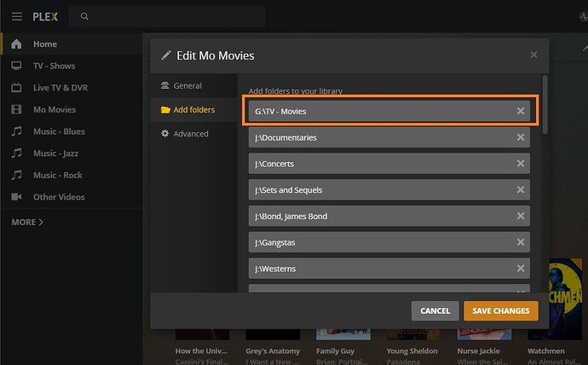Screen dimensions: 588x365
Task: Open the How the Univ... title
Action: pyautogui.click(x=201, y=351)
